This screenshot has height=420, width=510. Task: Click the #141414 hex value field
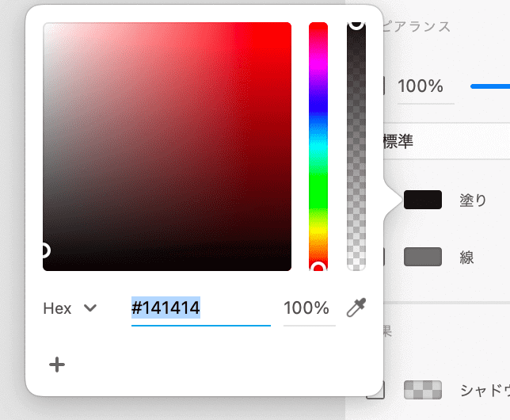(x=200, y=308)
